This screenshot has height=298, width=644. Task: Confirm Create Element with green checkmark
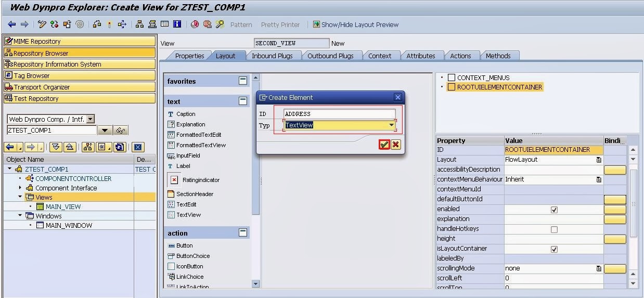[384, 145]
